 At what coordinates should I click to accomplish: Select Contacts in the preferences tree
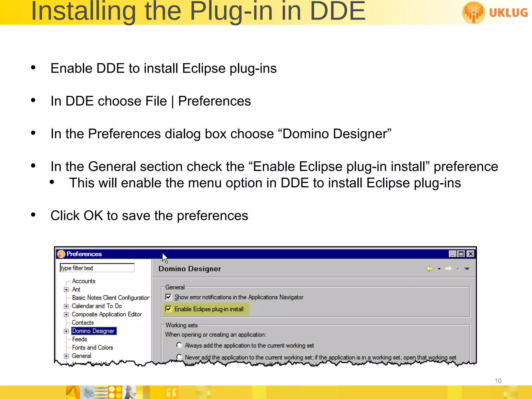[x=83, y=323]
